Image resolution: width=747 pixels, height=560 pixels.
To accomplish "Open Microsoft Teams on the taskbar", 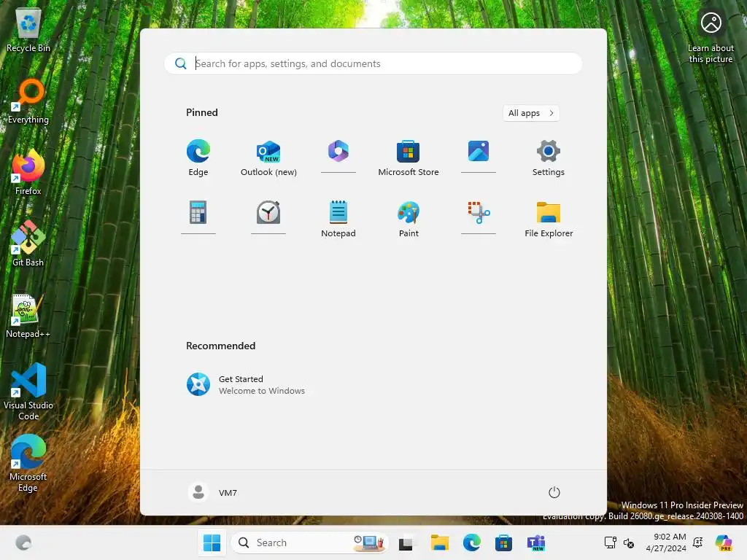I will tap(536, 542).
